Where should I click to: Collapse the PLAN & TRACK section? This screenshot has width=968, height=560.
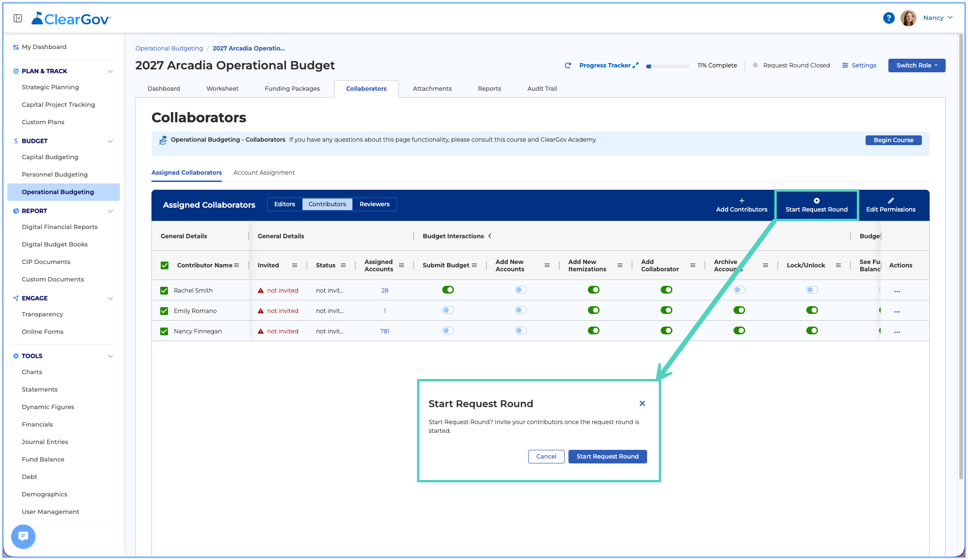[x=110, y=71]
